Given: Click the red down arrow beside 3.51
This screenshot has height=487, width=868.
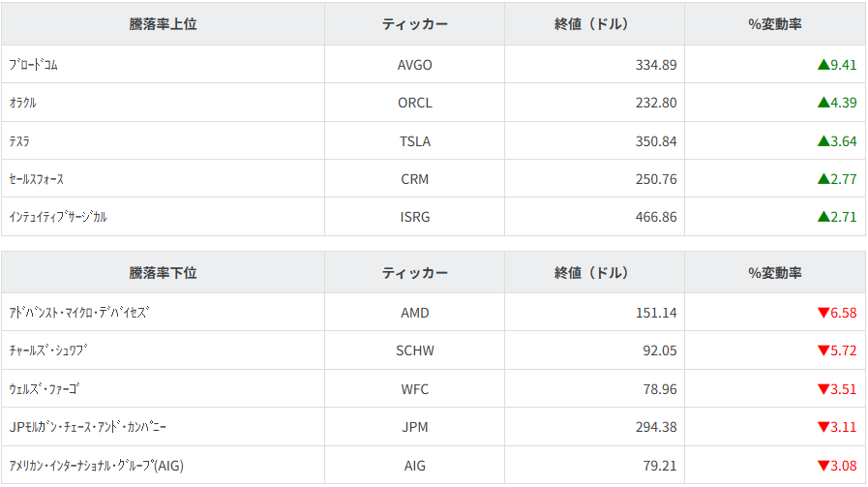Looking at the screenshot, I should 823,389.
